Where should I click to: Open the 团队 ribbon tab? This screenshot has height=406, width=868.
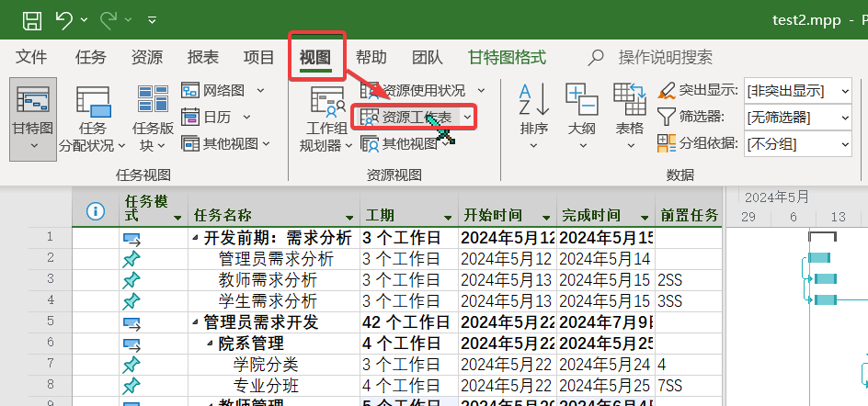pyautogui.click(x=428, y=57)
